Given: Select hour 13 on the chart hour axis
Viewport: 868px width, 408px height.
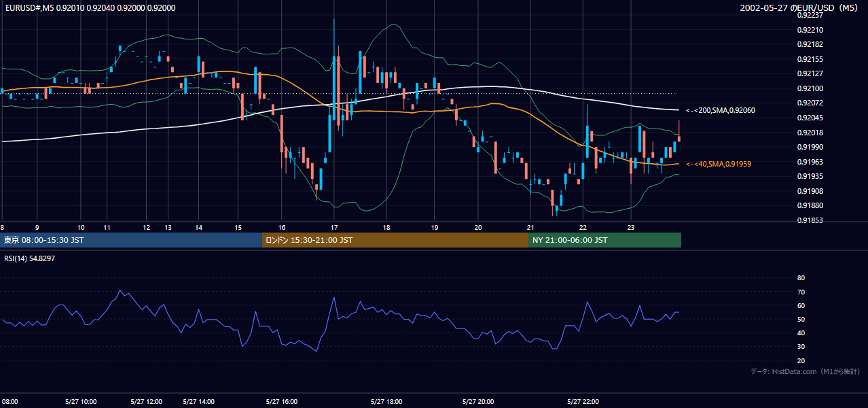Looking at the screenshot, I should point(168,227).
